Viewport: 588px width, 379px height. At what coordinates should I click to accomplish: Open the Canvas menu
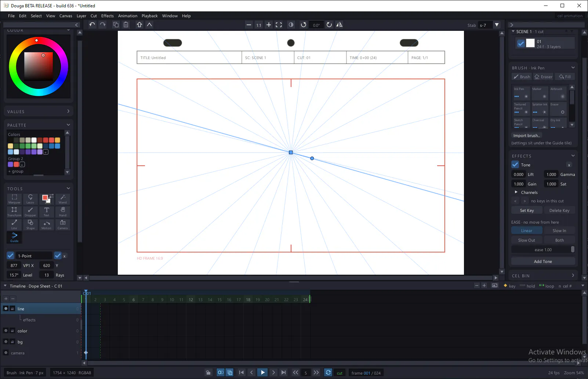66,16
